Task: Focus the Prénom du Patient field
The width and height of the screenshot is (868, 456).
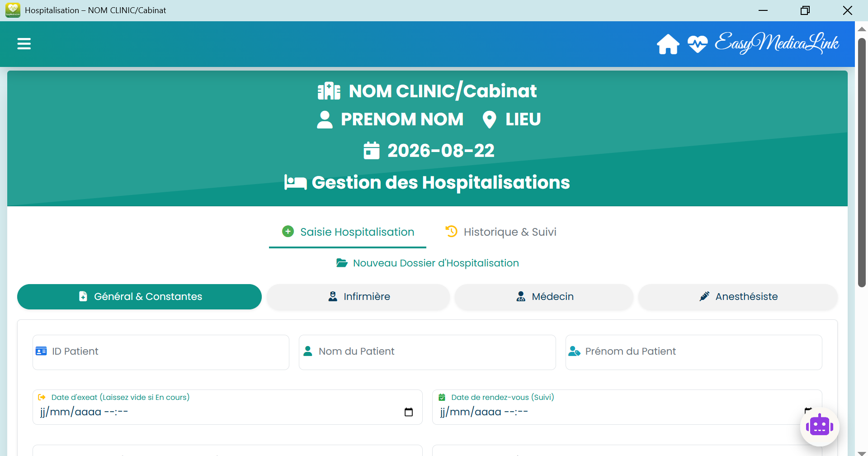Action: click(694, 352)
